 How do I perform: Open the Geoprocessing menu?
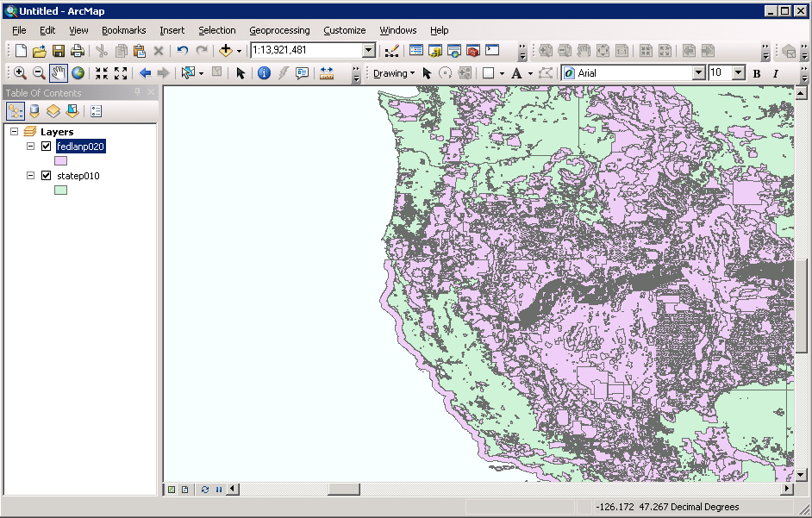click(x=279, y=30)
